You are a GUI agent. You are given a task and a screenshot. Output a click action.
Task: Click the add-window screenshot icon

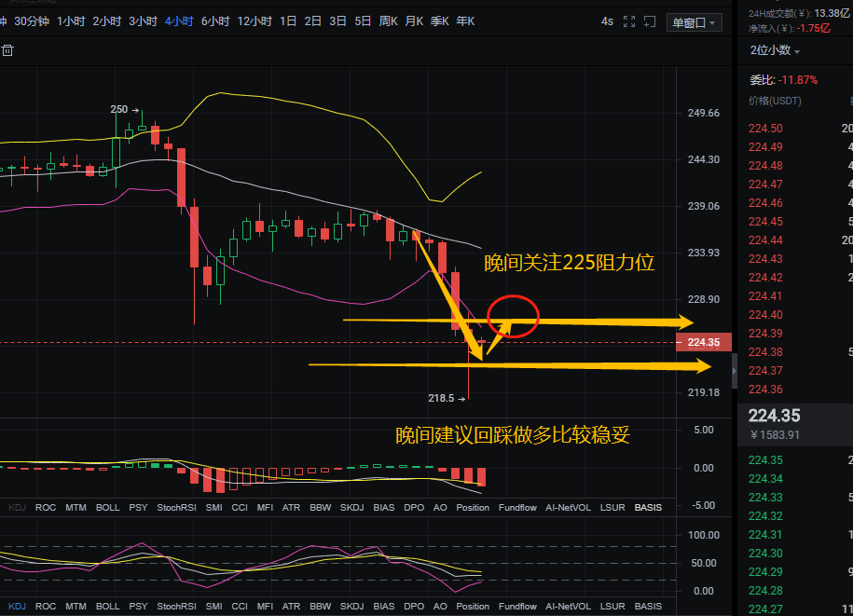[x=650, y=21]
